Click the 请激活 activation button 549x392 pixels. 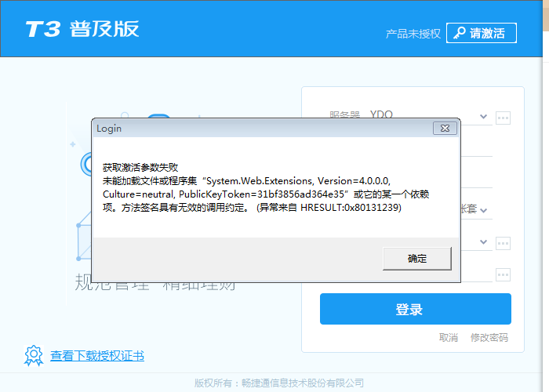(482, 33)
